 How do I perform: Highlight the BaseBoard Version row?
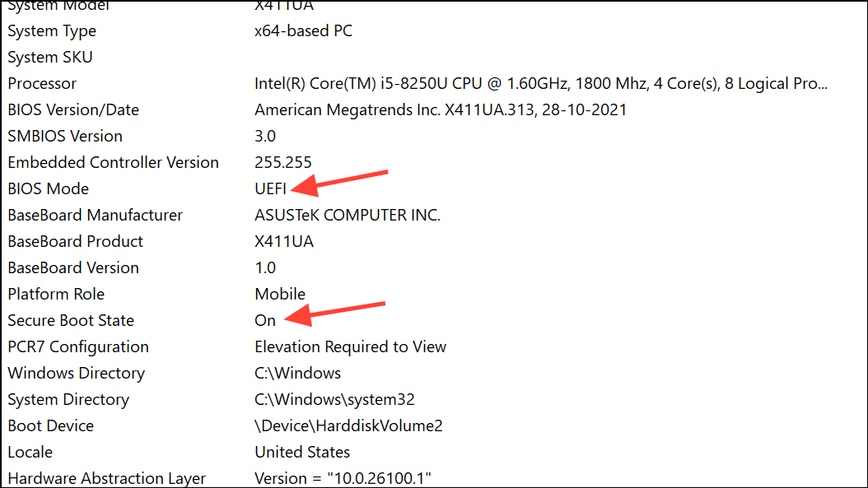click(x=73, y=268)
